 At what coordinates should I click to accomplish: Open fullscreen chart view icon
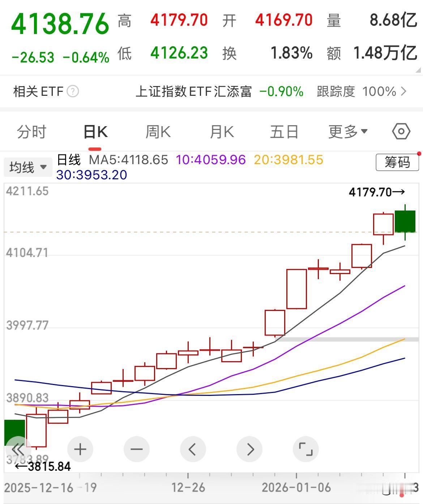[x=305, y=449]
